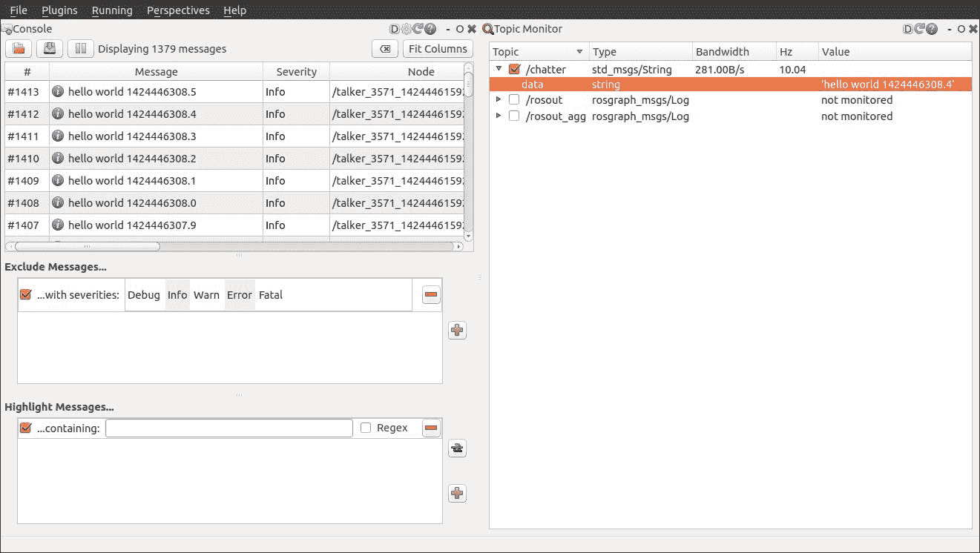Enable monitoring of /rosout topic
Image resolution: width=980 pixels, height=553 pixels.
tap(514, 100)
